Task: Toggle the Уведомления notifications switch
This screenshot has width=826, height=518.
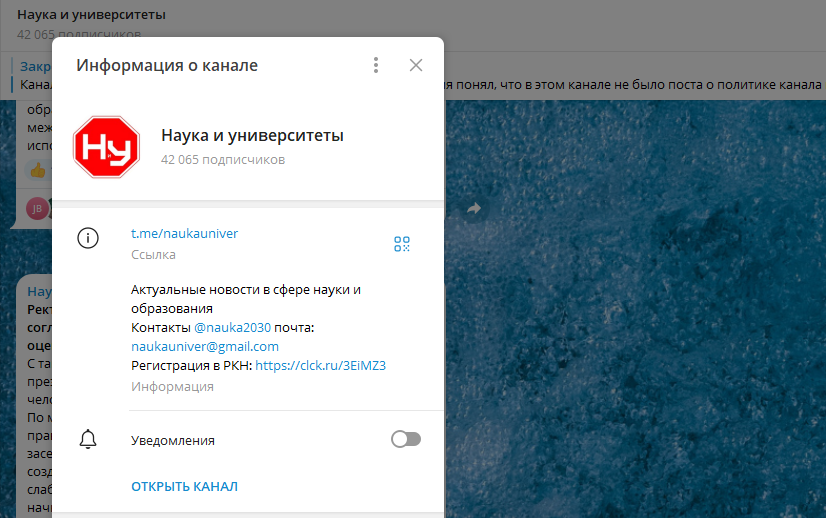Action: pos(406,439)
